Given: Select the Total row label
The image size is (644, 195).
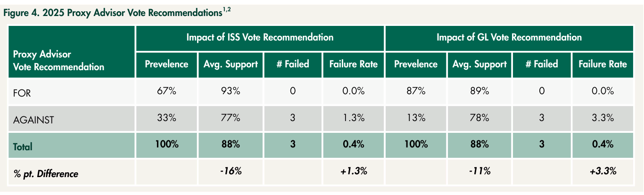Looking at the screenshot, I should click(23, 146).
